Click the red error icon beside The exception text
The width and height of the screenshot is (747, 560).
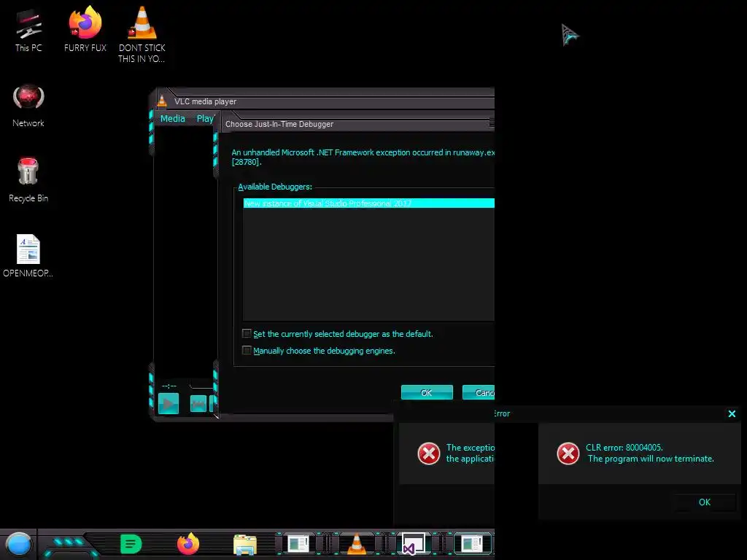pyautogui.click(x=429, y=454)
